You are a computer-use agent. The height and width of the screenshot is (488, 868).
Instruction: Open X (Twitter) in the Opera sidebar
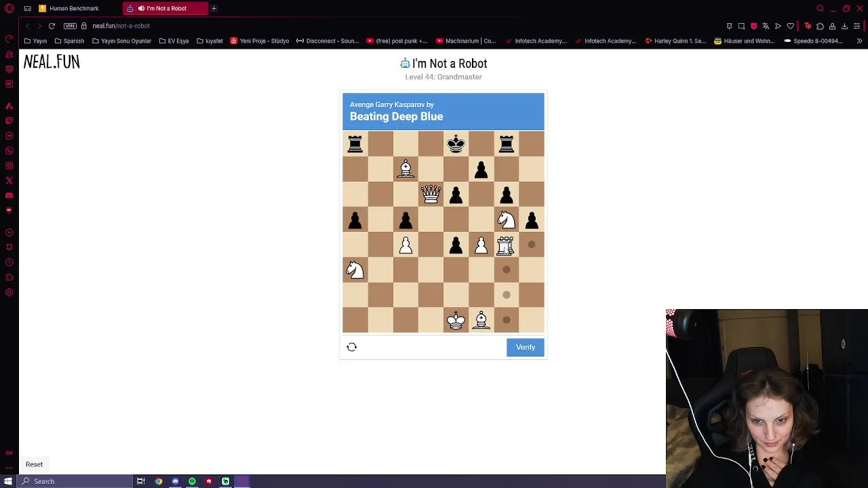click(9, 180)
